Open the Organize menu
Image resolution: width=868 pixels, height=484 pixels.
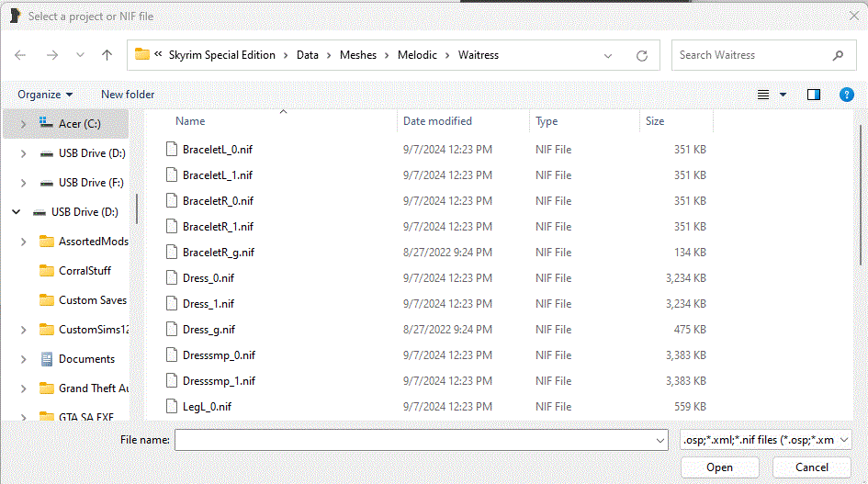(x=45, y=95)
